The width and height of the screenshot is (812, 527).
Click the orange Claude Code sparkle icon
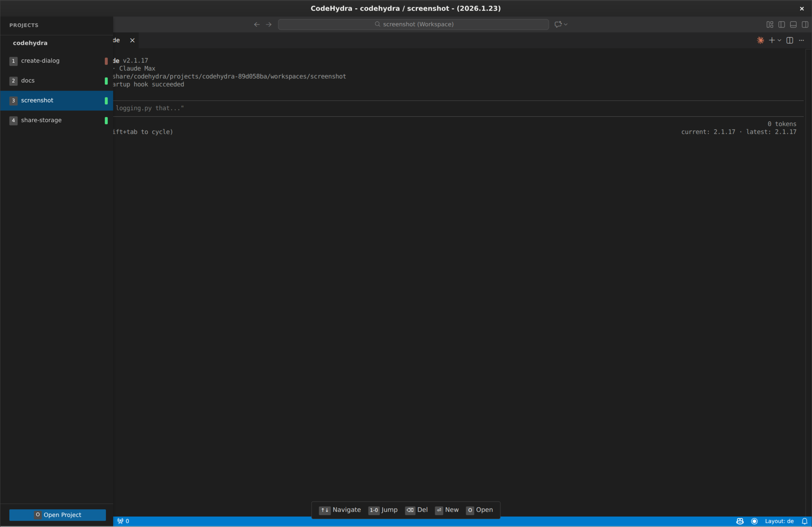760,40
